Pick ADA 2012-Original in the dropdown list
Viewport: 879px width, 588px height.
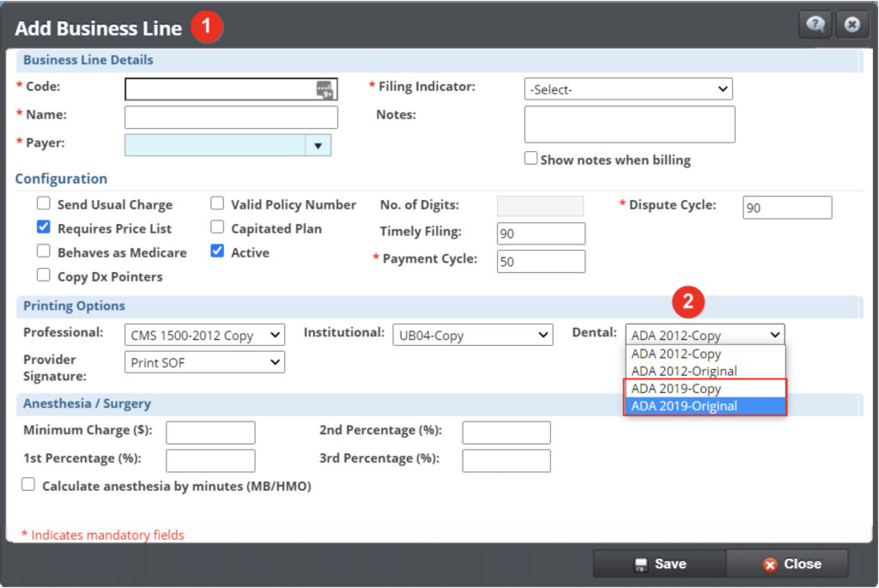(683, 371)
